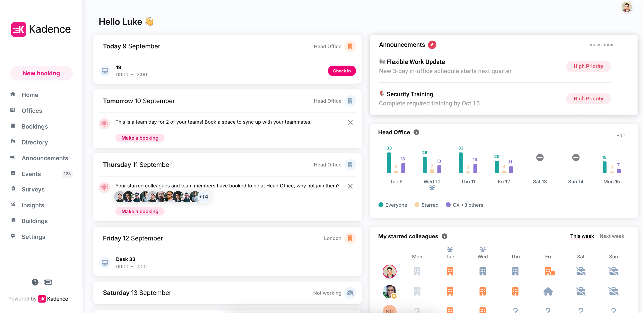Dismiss the team day suggestion
Viewport: 644px width, 313px height.
[x=350, y=122]
